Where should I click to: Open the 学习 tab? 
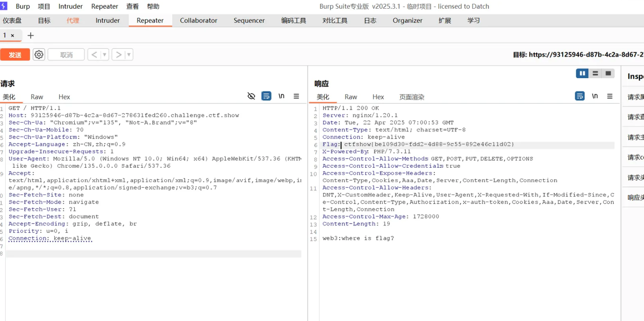(x=474, y=20)
